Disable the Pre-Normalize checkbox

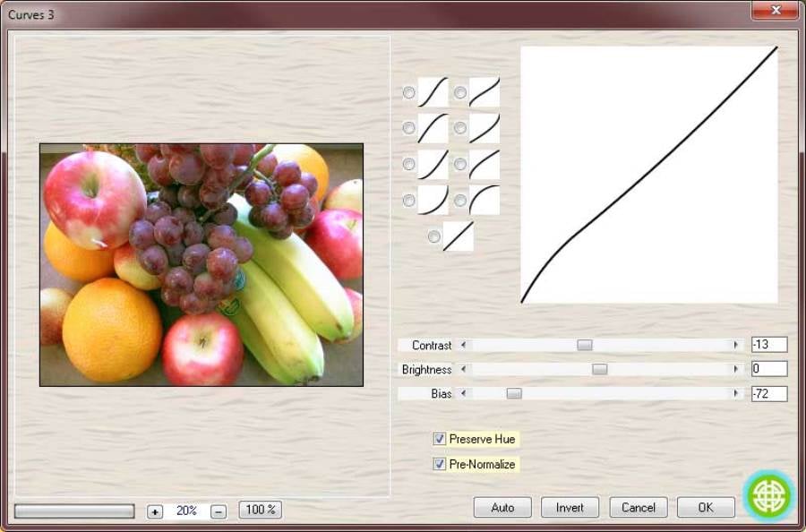(440, 464)
